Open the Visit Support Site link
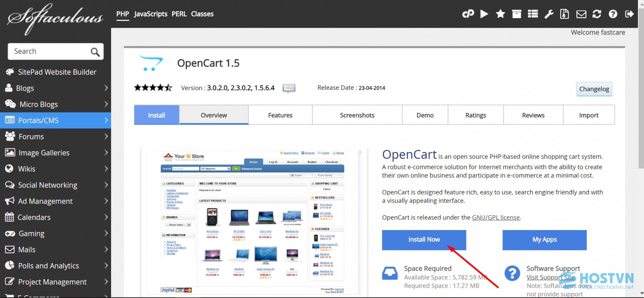Screen dimensions: 644x298 point(551,277)
